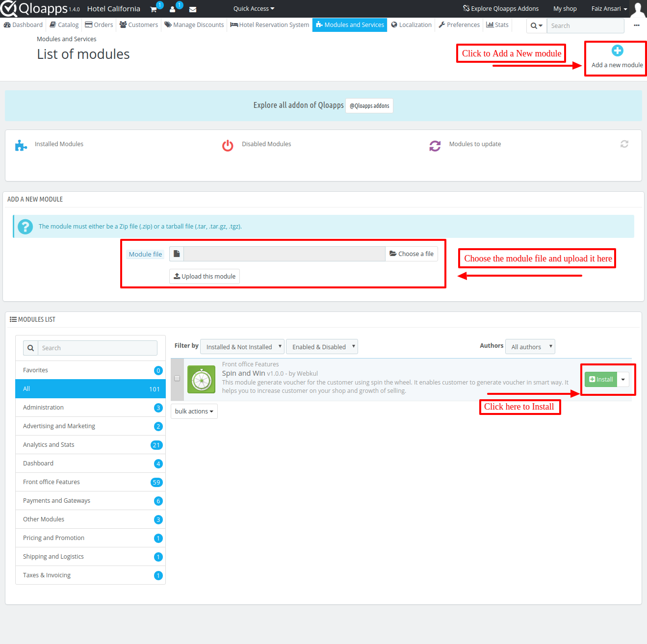Open the Catalog menu
This screenshot has height=644, width=647.
(64, 25)
